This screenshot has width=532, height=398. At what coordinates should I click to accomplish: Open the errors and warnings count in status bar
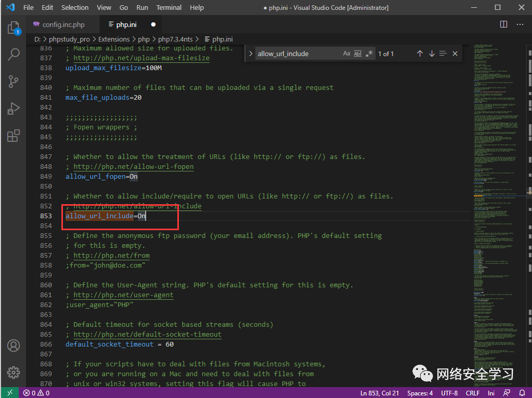pyautogui.click(x=36, y=393)
